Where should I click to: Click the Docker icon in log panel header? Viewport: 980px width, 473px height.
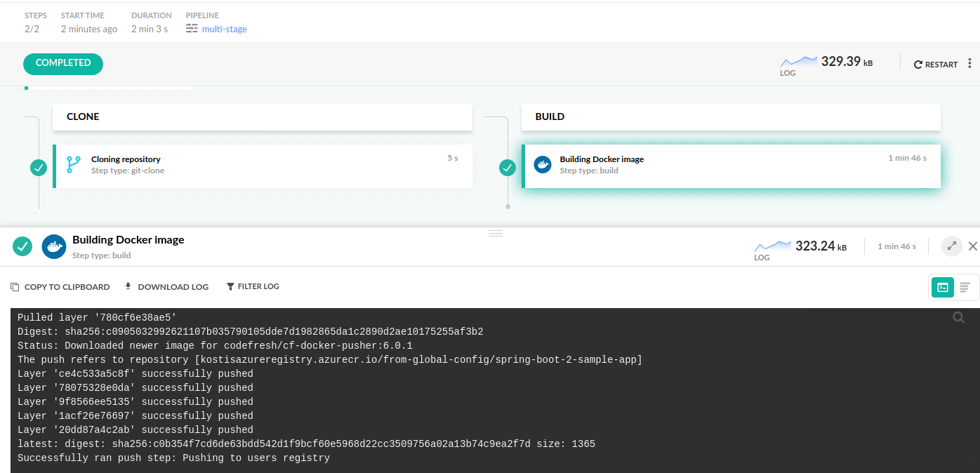point(54,246)
